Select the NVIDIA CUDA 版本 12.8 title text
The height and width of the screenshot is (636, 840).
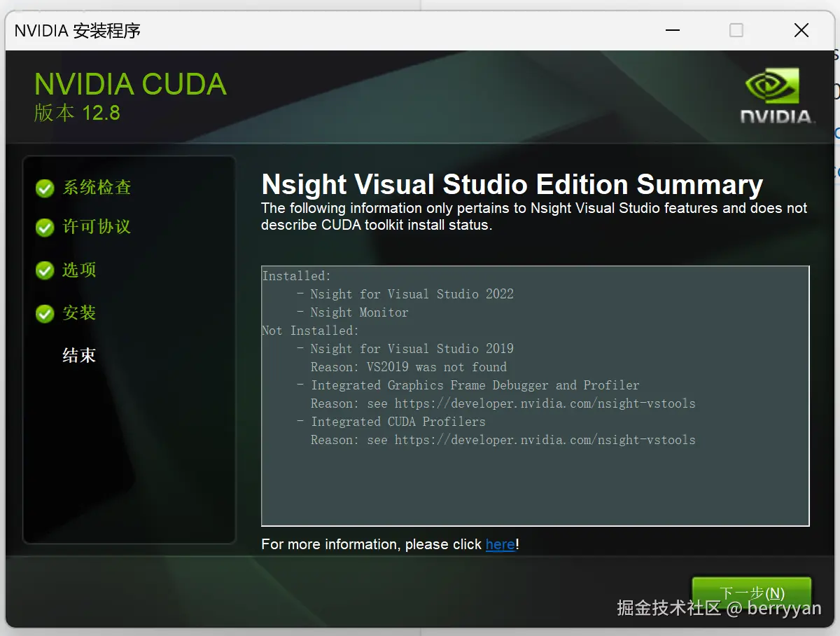point(129,84)
